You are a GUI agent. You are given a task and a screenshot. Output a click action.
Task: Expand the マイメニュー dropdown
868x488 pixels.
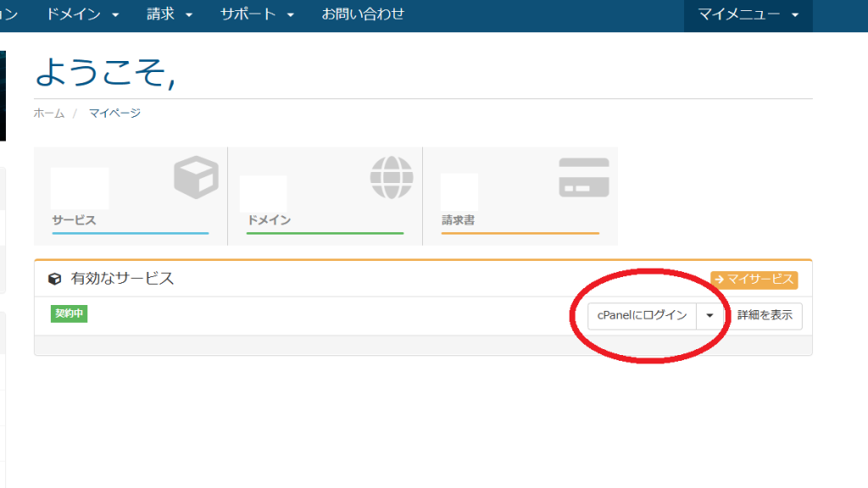(x=748, y=14)
